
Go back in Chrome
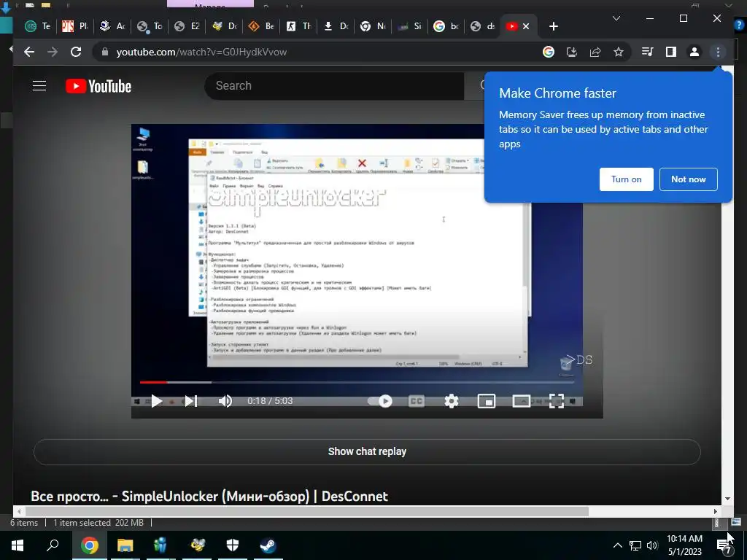pyautogui.click(x=29, y=52)
